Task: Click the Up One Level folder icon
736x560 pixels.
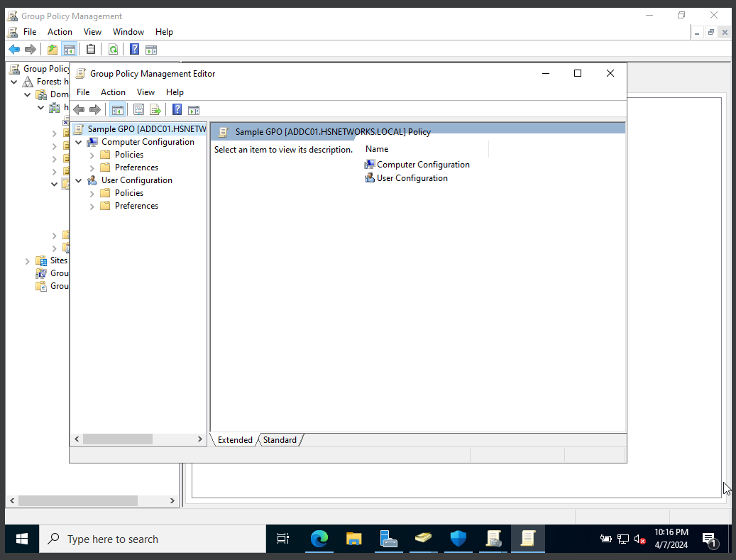Action: [x=52, y=49]
